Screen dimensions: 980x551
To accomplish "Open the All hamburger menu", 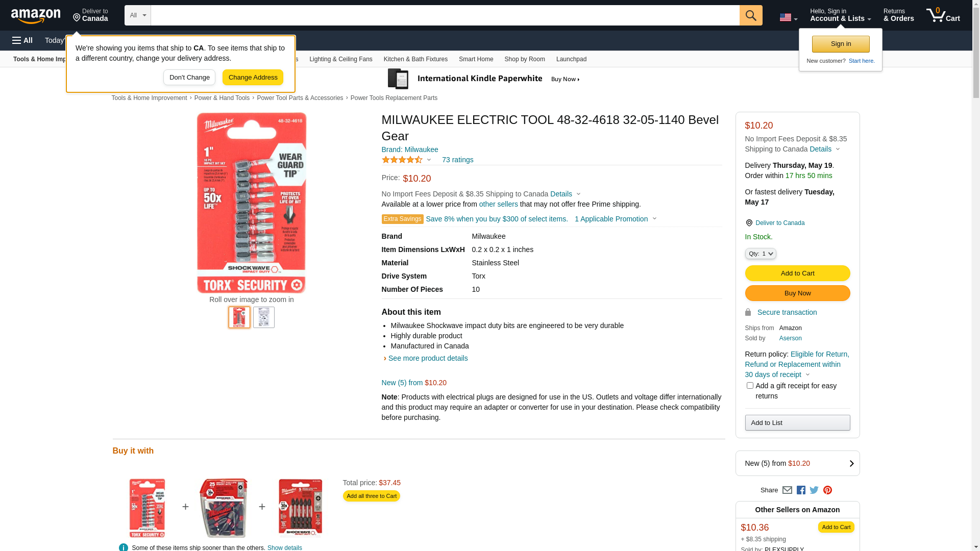I will click(x=22, y=40).
